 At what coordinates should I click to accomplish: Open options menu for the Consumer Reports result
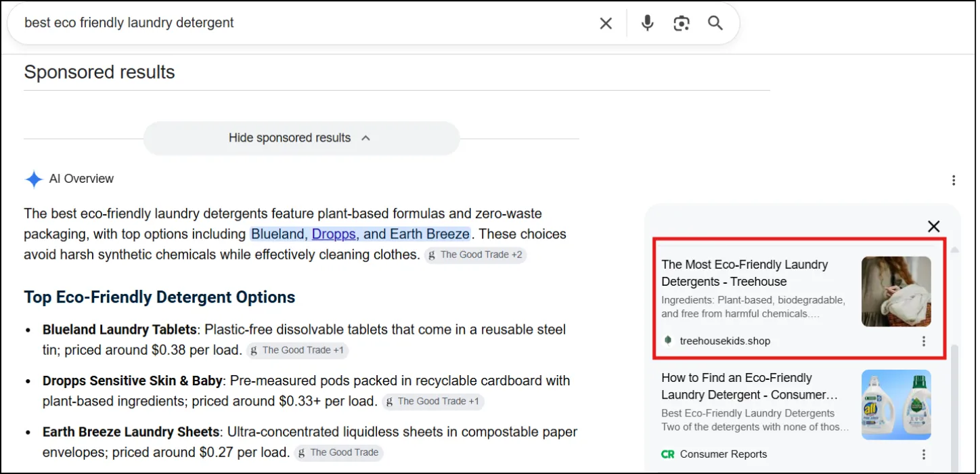[x=924, y=454]
